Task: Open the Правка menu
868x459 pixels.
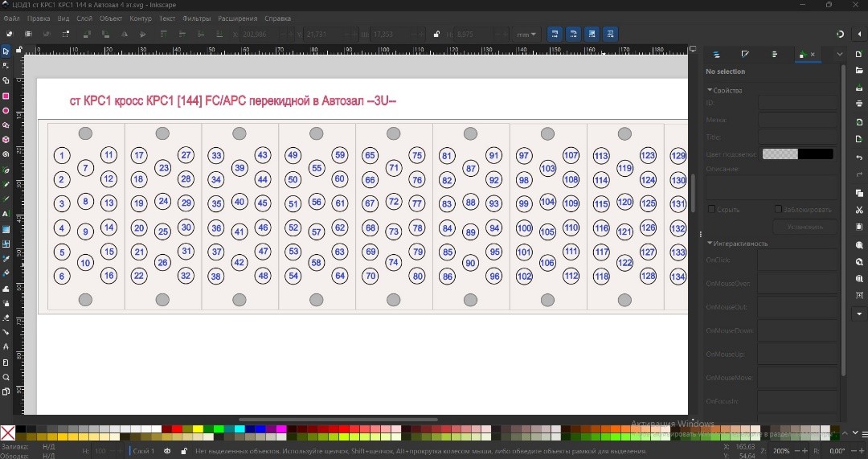Action: 39,18
